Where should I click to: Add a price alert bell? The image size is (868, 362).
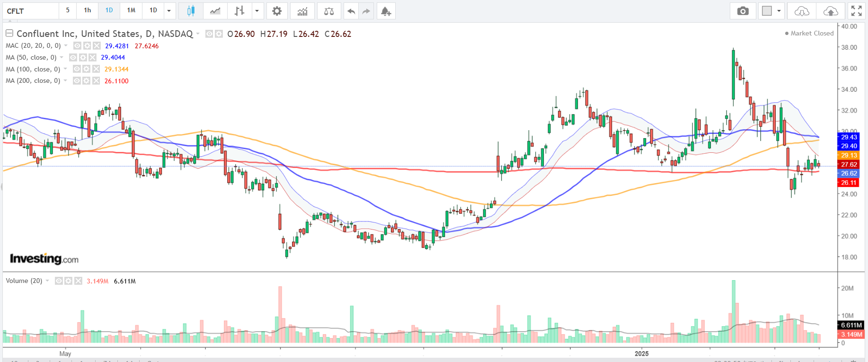point(386,11)
